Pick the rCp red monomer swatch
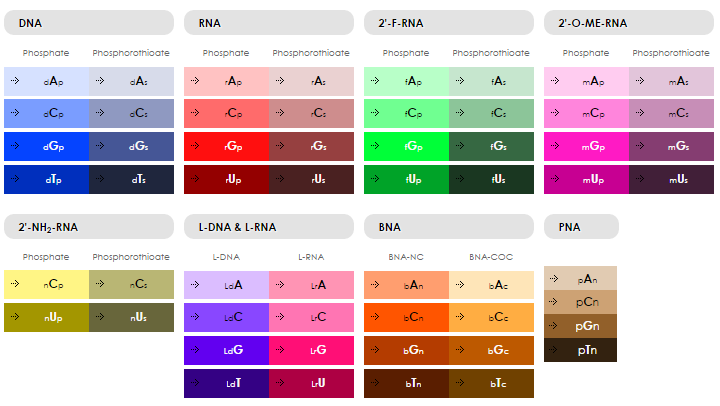Viewport: 720px width, 406px height. (226, 113)
